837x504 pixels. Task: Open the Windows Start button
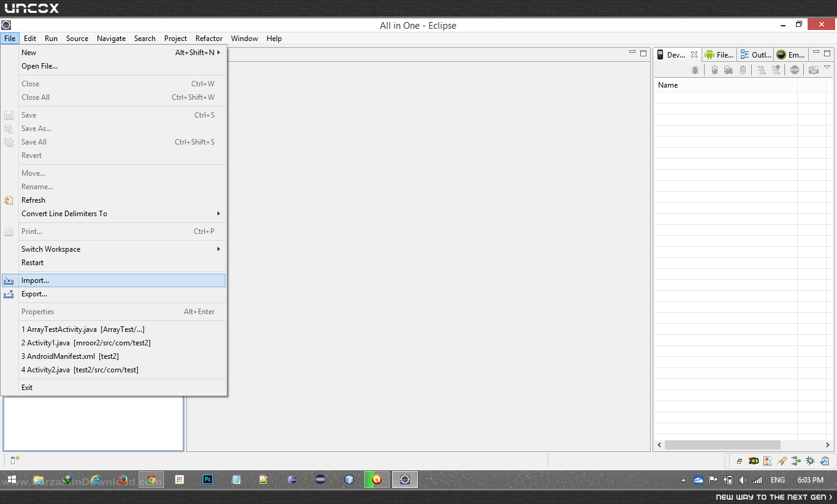pyautogui.click(x=12, y=480)
